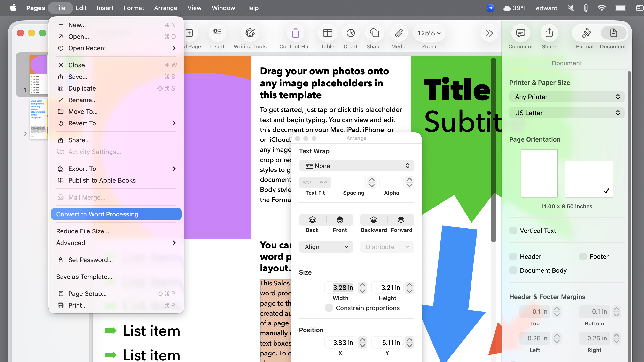
Task: Choose Save as Template… menu item
Action: click(x=116, y=277)
